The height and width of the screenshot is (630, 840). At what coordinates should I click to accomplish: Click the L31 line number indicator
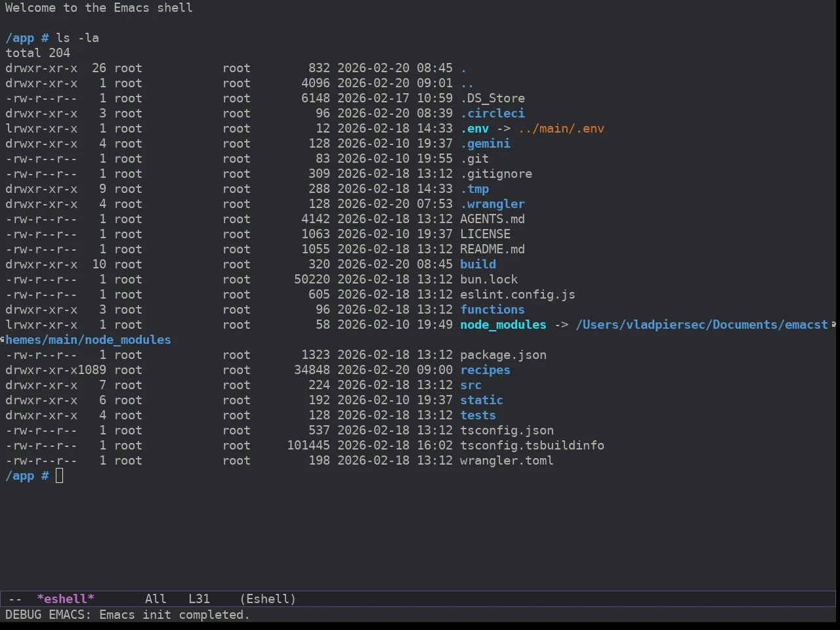click(x=199, y=598)
